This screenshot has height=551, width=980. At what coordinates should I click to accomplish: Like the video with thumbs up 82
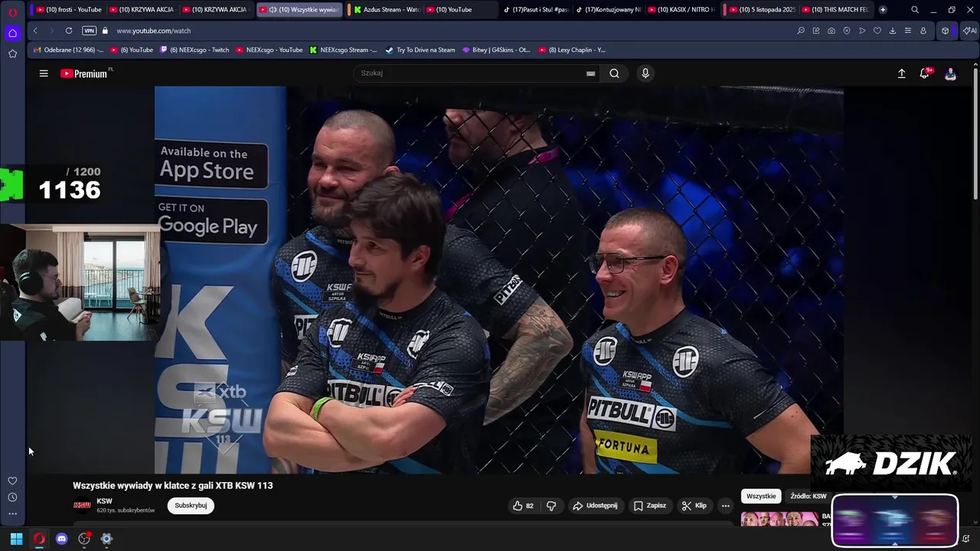tap(523, 506)
